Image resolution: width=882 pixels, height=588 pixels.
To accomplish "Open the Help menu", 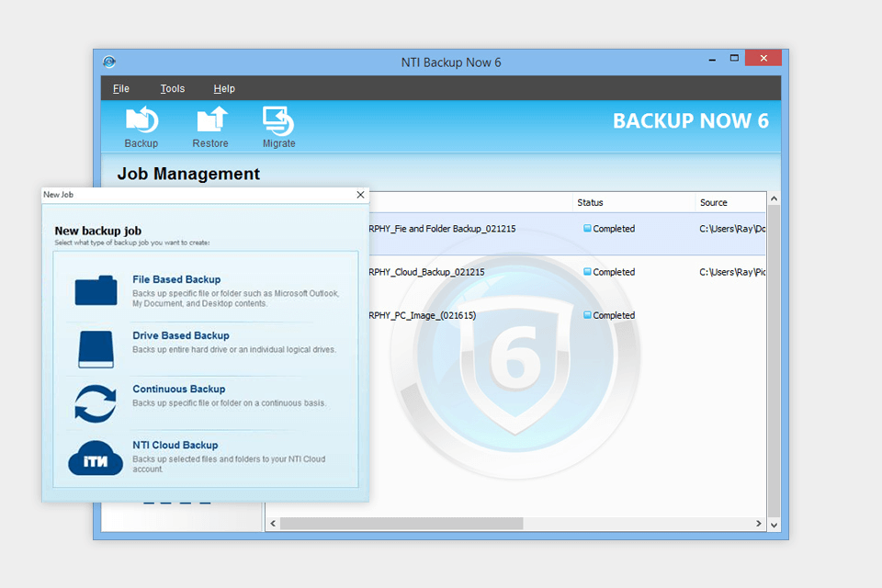I will (223, 88).
